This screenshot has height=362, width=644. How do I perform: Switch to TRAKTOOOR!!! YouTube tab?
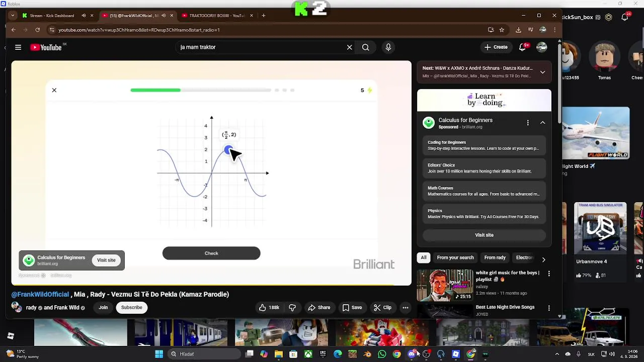click(217, 16)
